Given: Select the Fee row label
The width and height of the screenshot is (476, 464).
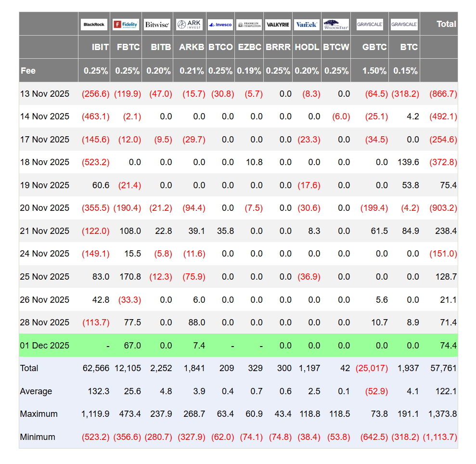Looking at the screenshot, I should tap(28, 71).
